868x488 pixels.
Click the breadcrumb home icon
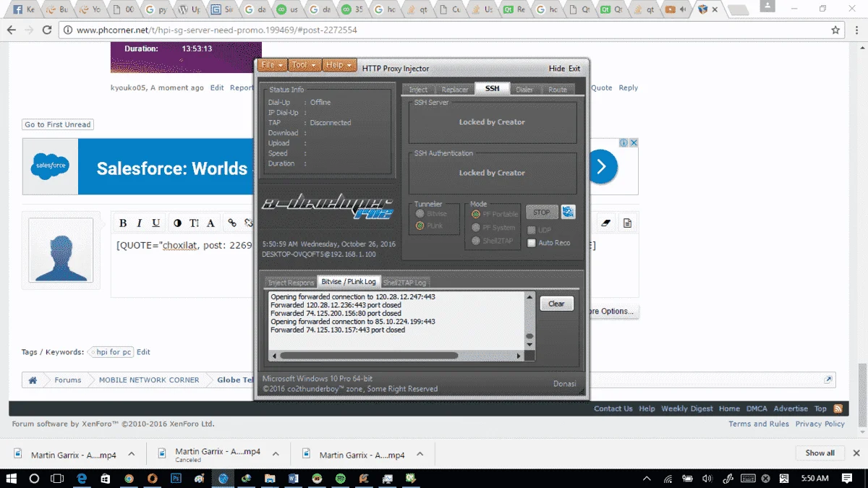click(33, 380)
